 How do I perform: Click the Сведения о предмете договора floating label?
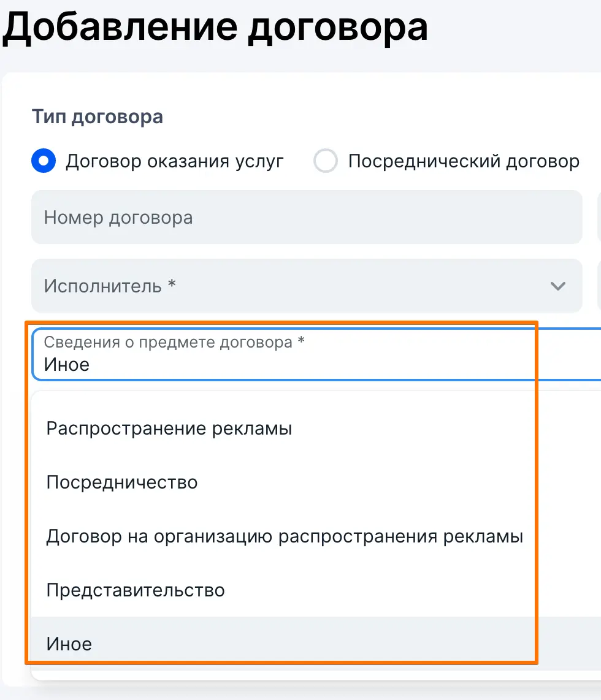pos(174,342)
